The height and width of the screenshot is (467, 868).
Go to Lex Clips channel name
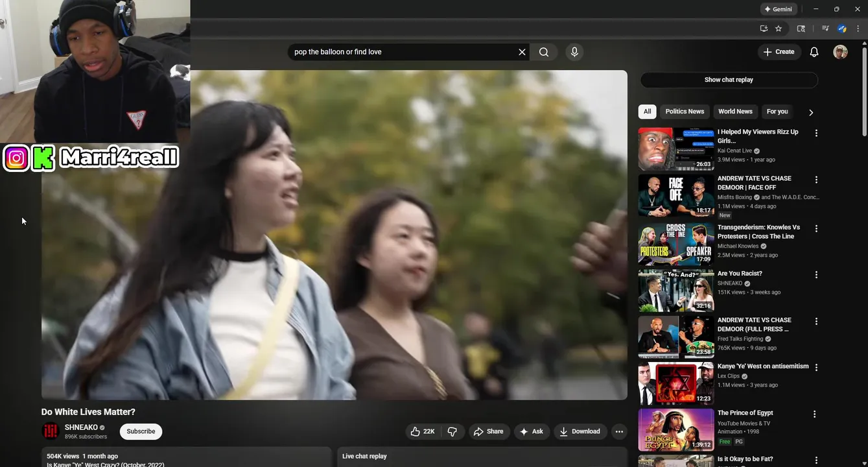pos(729,376)
